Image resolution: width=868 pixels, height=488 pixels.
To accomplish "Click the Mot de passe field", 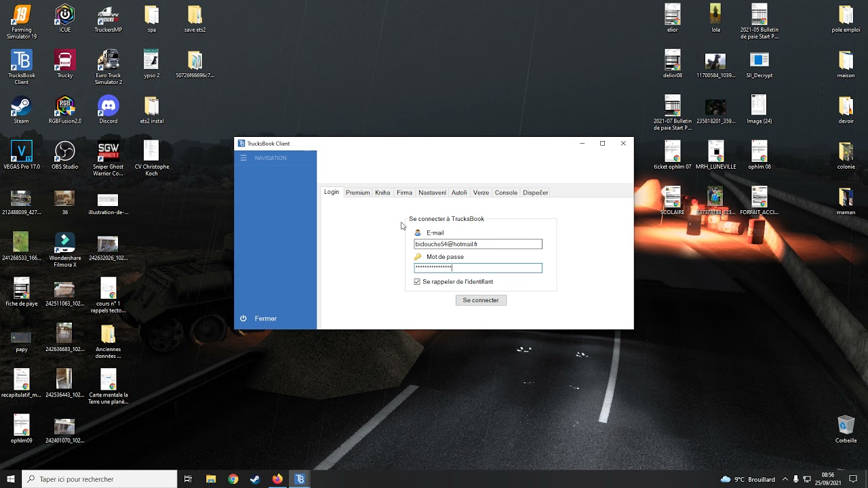I will tap(478, 268).
